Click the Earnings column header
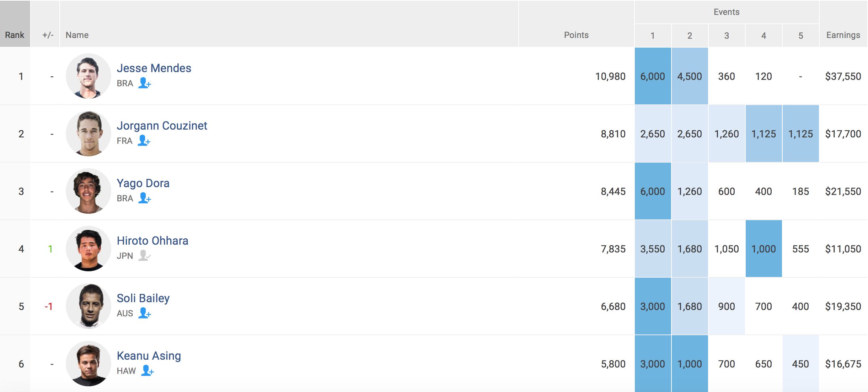Viewport: 868px width, 392px height. tap(843, 35)
